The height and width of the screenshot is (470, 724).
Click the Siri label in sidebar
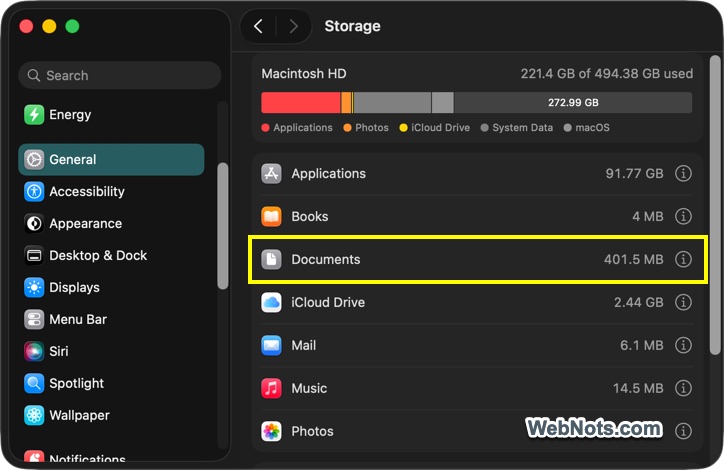[59, 351]
